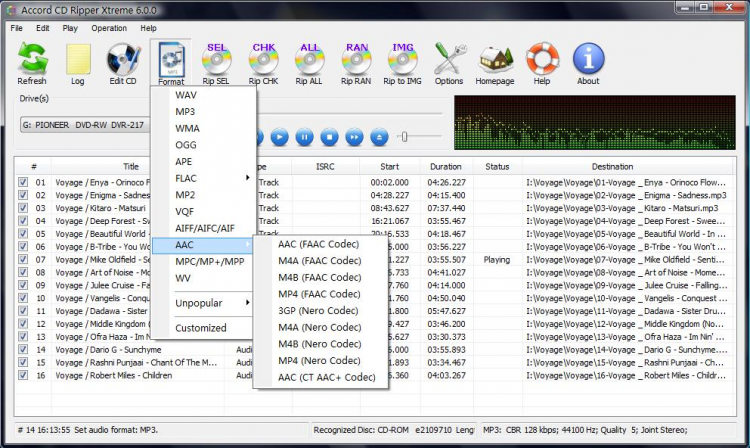Image resolution: width=750 pixels, height=448 pixels.
Task: Visit Homepage via the house icon
Action: pyautogui.click(x=495, y=64)
